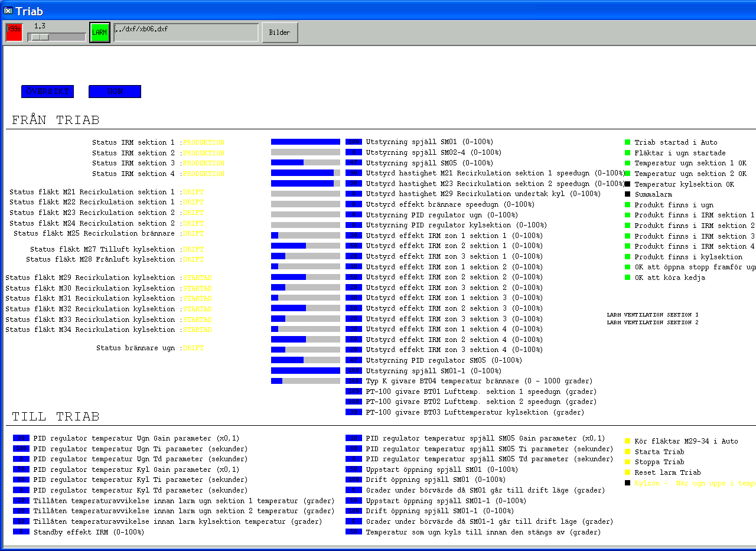Click bar for Utstyrning PID regulator SM05
Screen dimensions: 756x551
coord(306,360)
